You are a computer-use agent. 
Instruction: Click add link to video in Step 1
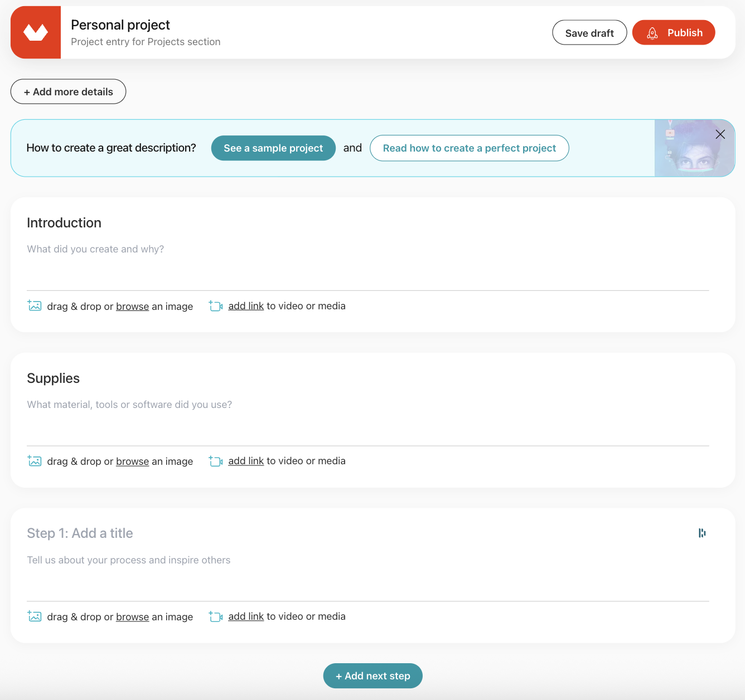point(246,616)
